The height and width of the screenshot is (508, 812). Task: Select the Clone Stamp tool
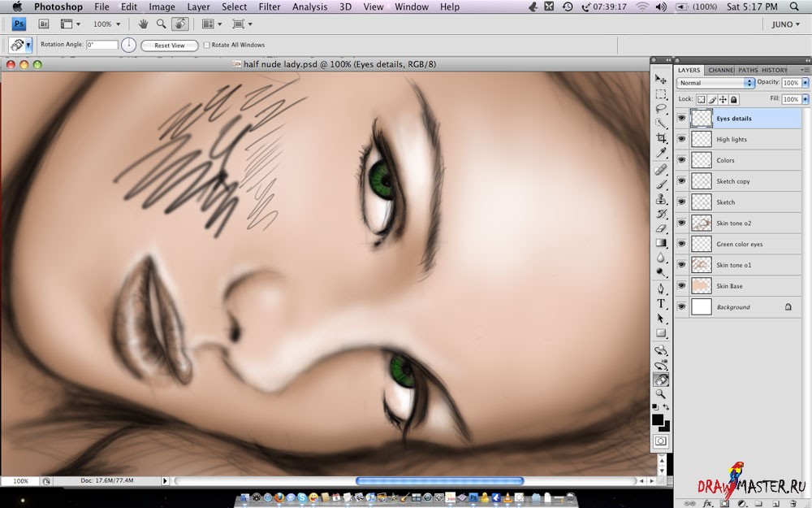pyautogui.click(x=661, y=198)
